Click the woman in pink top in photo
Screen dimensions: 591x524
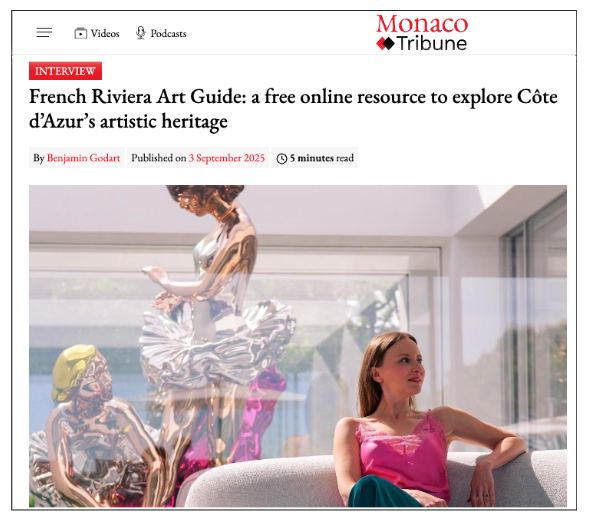tap(426, 420)
